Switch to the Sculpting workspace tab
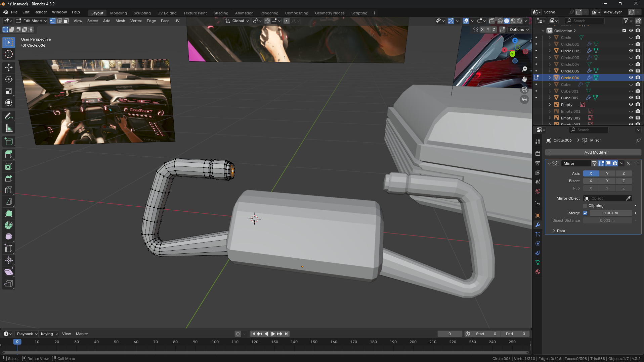This screenshot has width=644, height=362. point(142,13)
